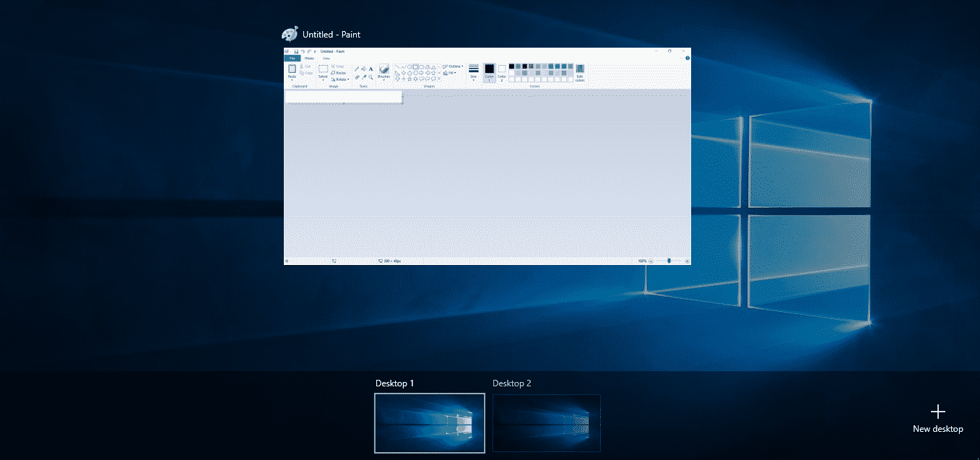Select the Line shape in Shapes gallery

pyautogui.click(x=397, y=66)
